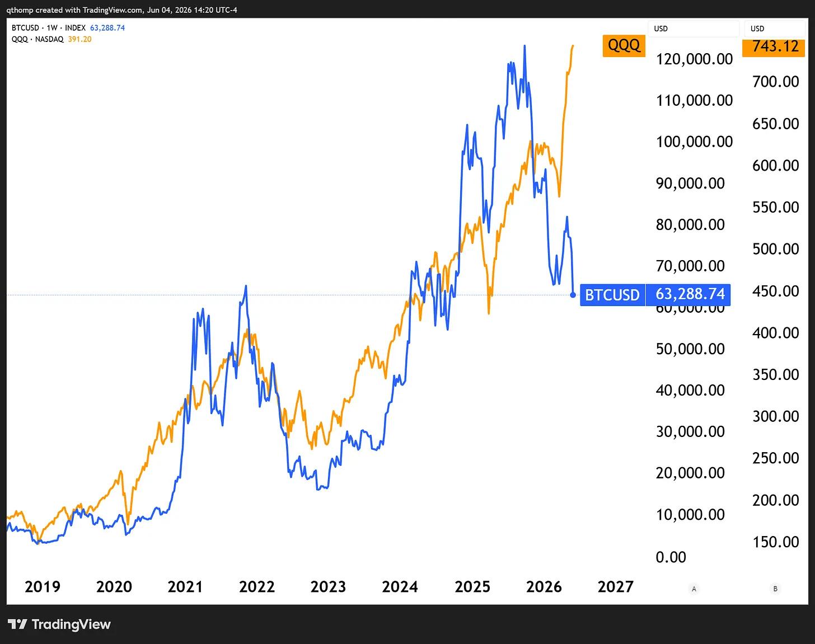Click the QQQ NASDAQ legend title
The width and height of the screenshot is (815, 644).
tap(38, 39)
